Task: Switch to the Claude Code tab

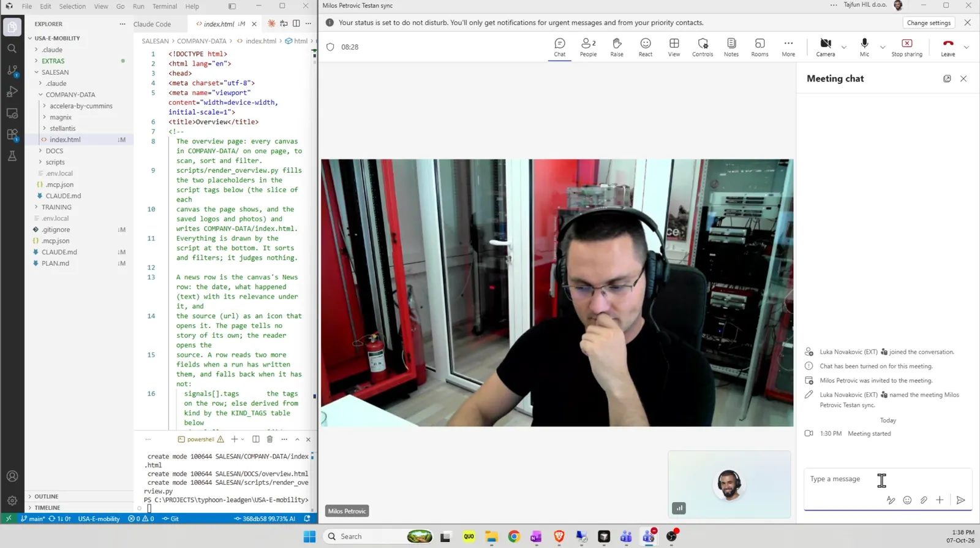Action: click(x=152, y=24)
